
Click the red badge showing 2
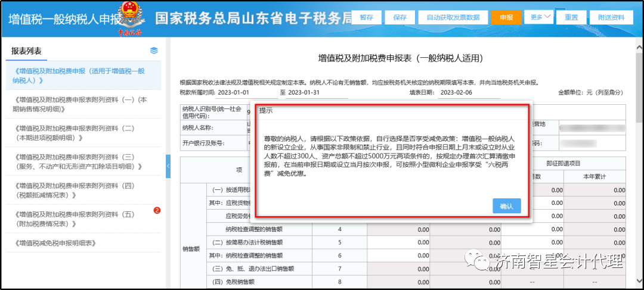156,211
